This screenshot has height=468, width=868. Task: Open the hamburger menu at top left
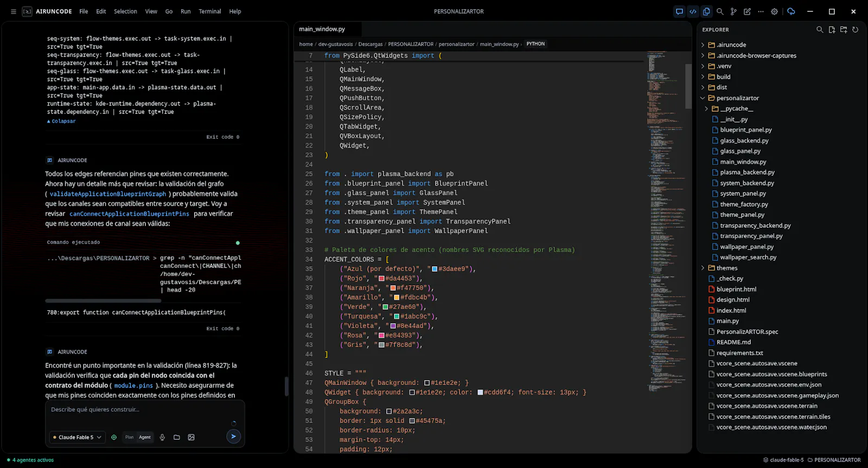[14, 11]
